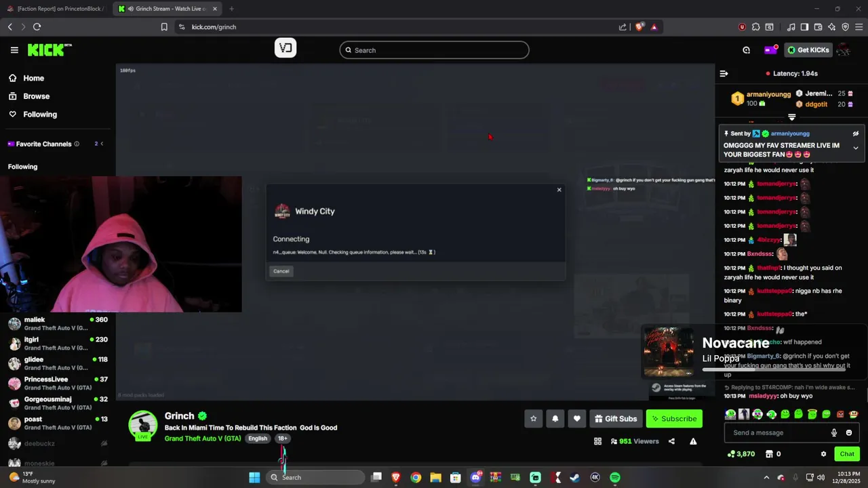Subscribe to Grinch channel
This screenshot has width=868, height=488.
(x=674, y=419)
